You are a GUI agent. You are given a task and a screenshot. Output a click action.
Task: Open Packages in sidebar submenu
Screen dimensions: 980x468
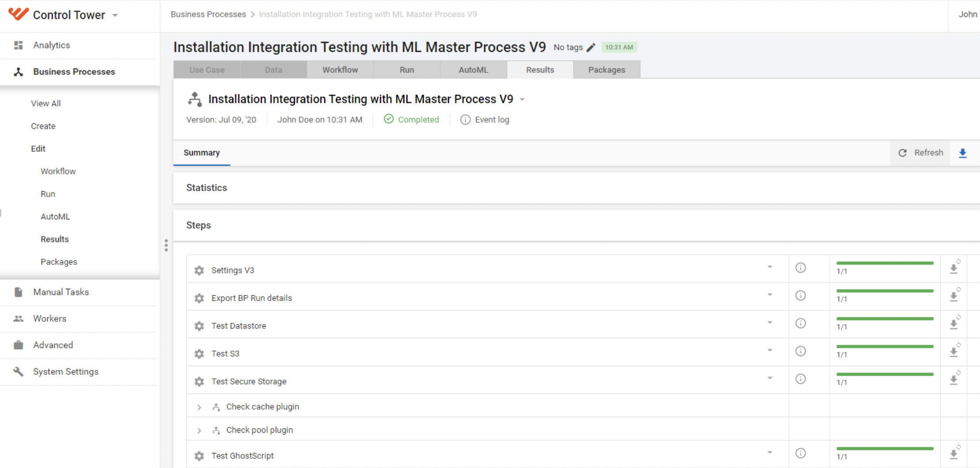(59, 262)
